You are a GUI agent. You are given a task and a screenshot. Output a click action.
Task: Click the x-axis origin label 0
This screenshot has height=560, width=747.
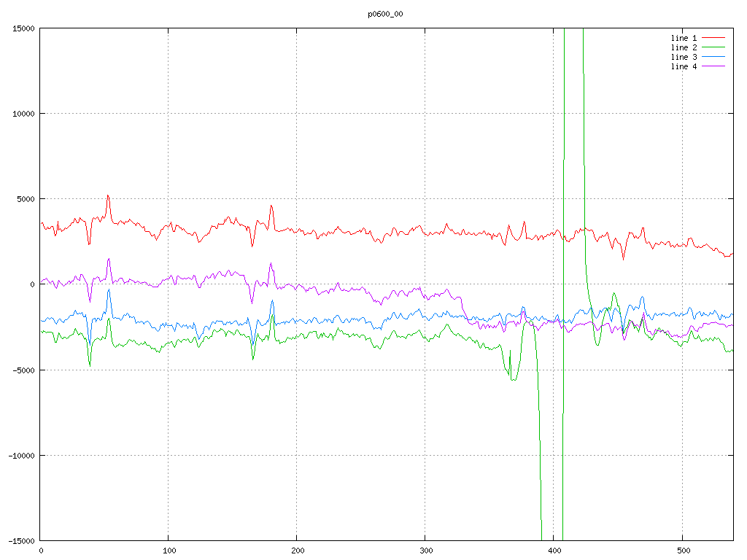pyautogui.click(x=41, y=551)
